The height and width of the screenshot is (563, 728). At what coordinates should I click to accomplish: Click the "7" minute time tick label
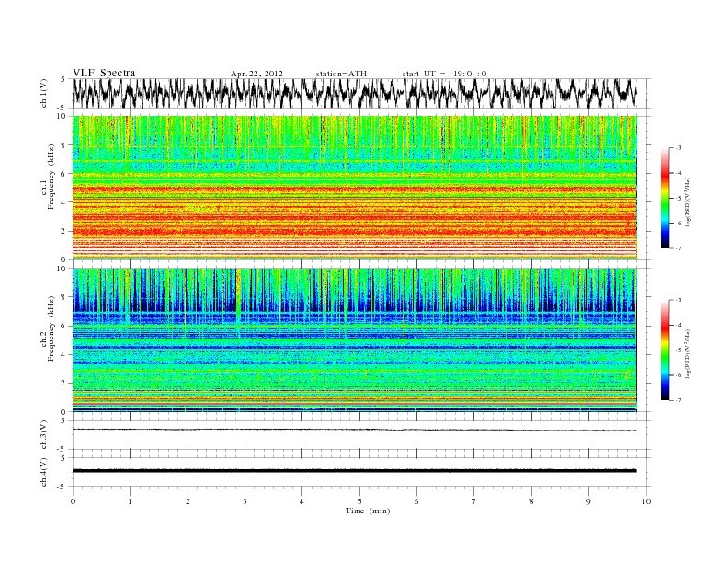click(474, 501)
